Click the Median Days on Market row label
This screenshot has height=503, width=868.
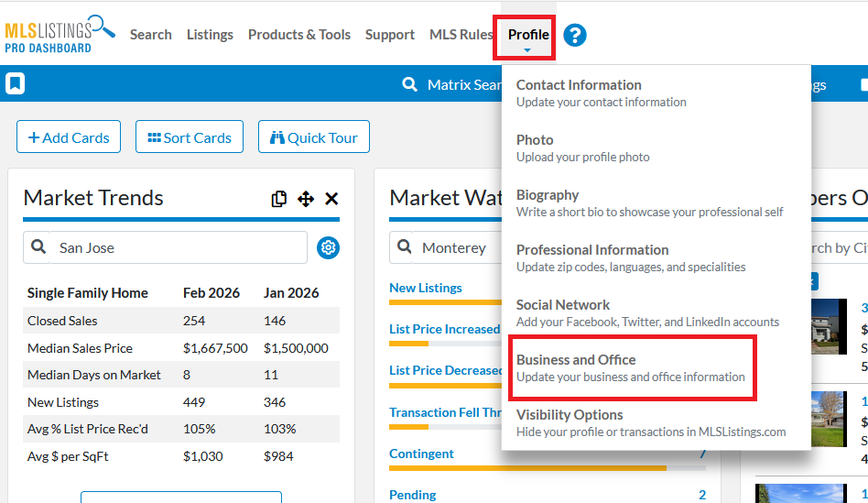click(94, 375)
